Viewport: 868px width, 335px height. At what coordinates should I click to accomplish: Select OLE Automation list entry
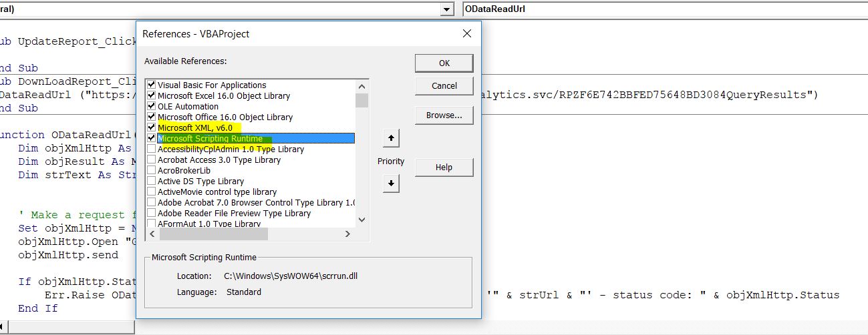point(188,106)
